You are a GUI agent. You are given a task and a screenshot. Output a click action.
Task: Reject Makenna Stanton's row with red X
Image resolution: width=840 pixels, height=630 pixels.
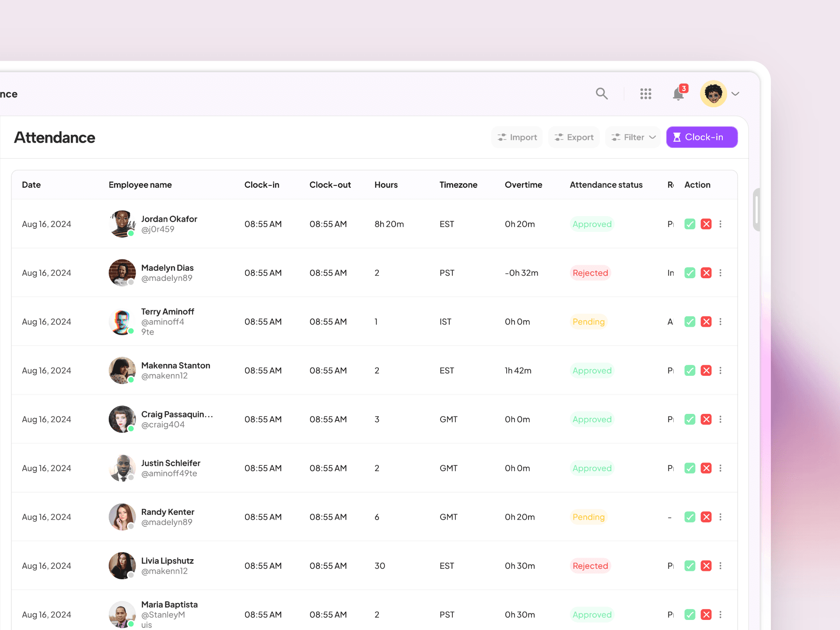pyautogui.click(x=706, y=371)
